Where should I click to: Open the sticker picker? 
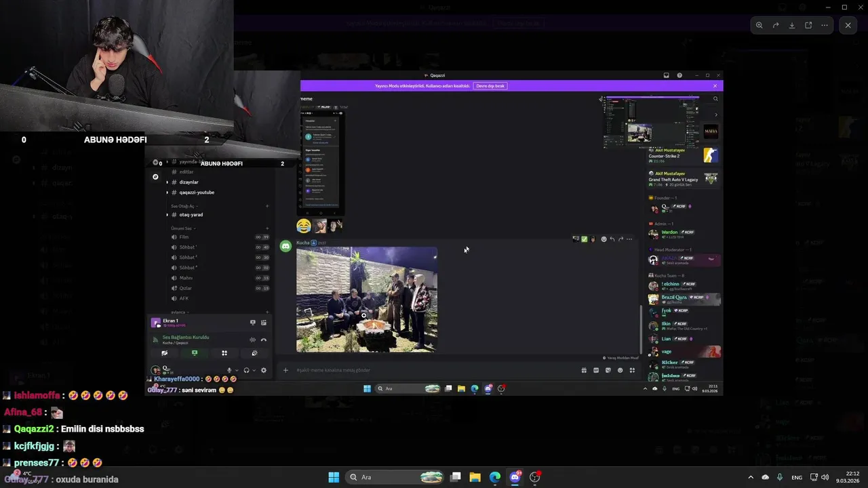pos(608,370)
